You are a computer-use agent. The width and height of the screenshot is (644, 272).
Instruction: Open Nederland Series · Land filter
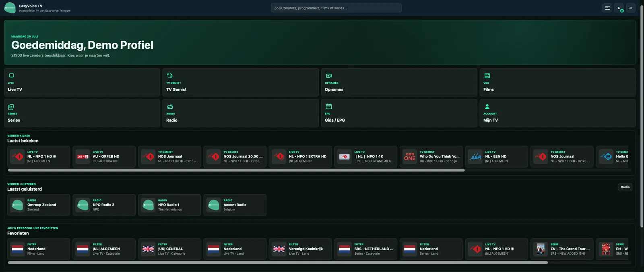(431, 249)
